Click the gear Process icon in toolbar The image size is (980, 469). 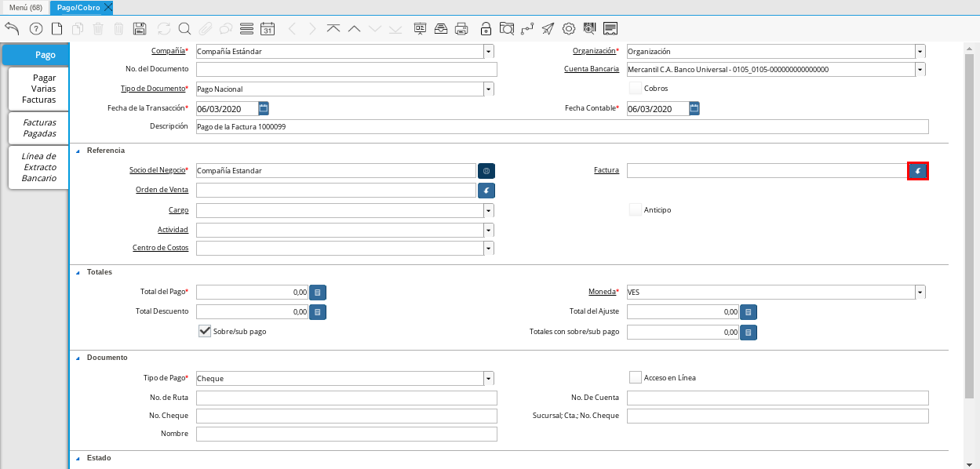click(x=569, y=29)
